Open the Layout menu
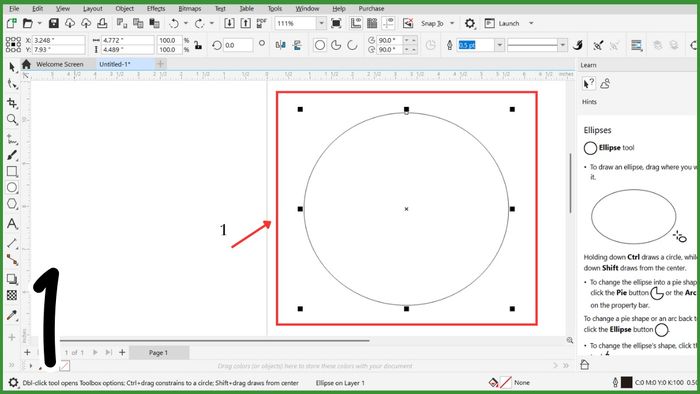The height and width of the screenshot is (394, 700). 92,8
